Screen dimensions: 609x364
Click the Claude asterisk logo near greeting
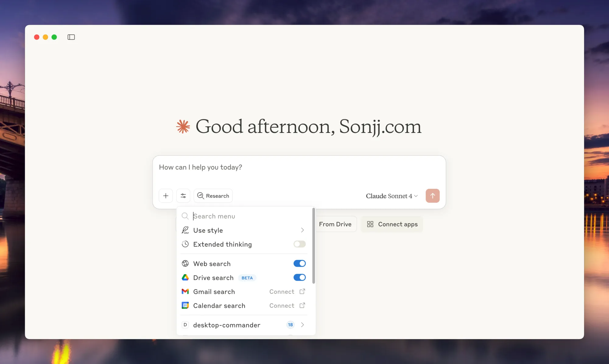pos(183,127)
